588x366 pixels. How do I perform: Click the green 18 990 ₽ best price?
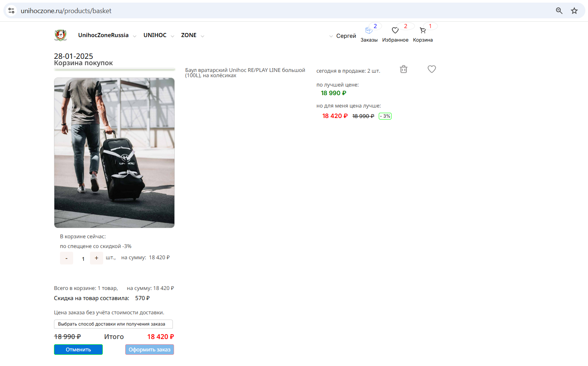coord(333,93)
